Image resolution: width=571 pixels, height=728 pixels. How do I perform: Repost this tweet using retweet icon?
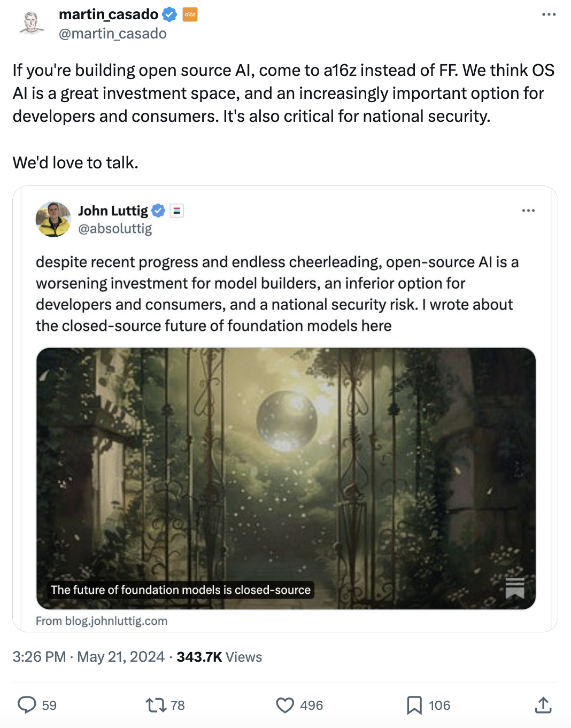(x=156, y=705)
